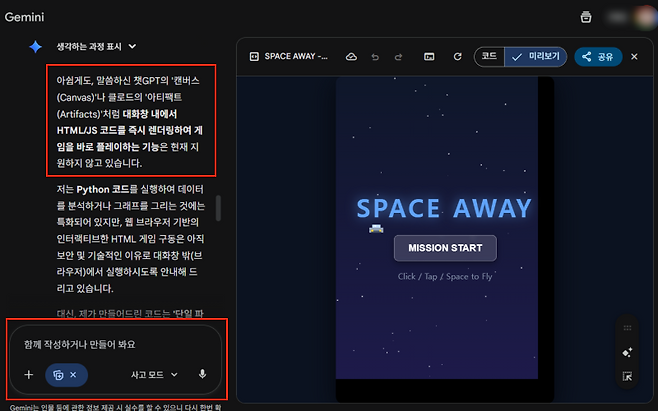Click the paragraph starting 저는 Python 코드를
Viewport: 658px width, 411px height.
131,239
